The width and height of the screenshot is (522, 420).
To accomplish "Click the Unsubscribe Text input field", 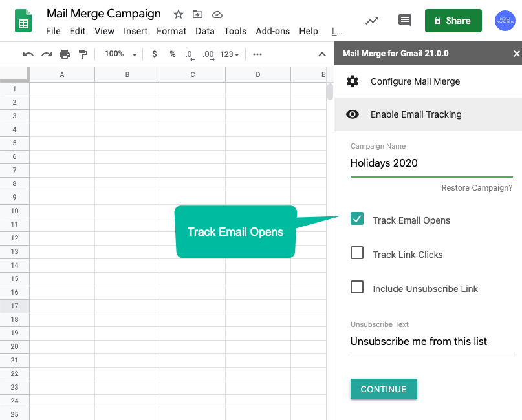I will [431, 342].
